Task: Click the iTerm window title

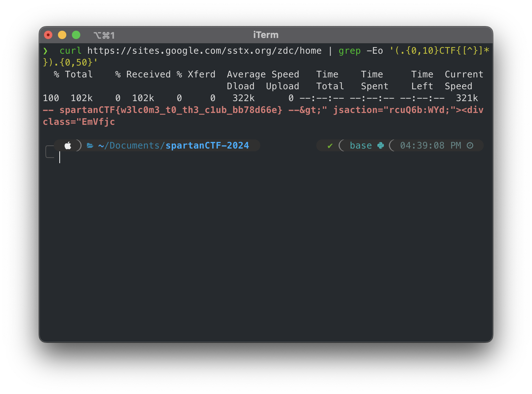Action: [x=266, y=35]
